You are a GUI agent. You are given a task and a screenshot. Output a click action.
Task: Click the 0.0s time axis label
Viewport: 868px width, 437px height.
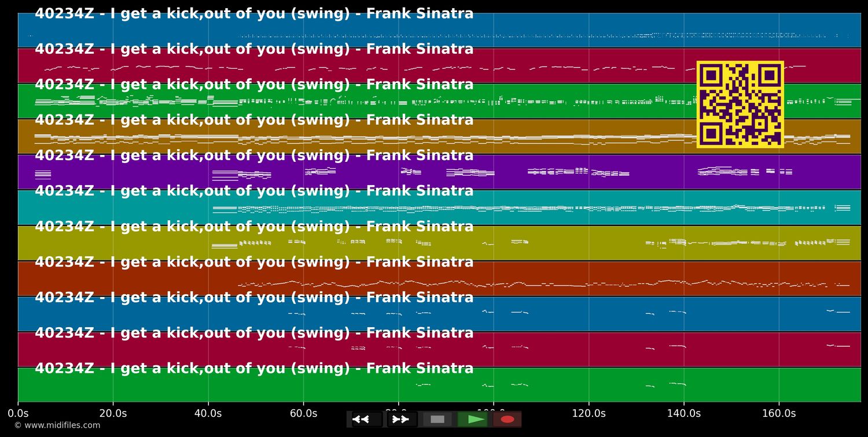pos(18,413)
